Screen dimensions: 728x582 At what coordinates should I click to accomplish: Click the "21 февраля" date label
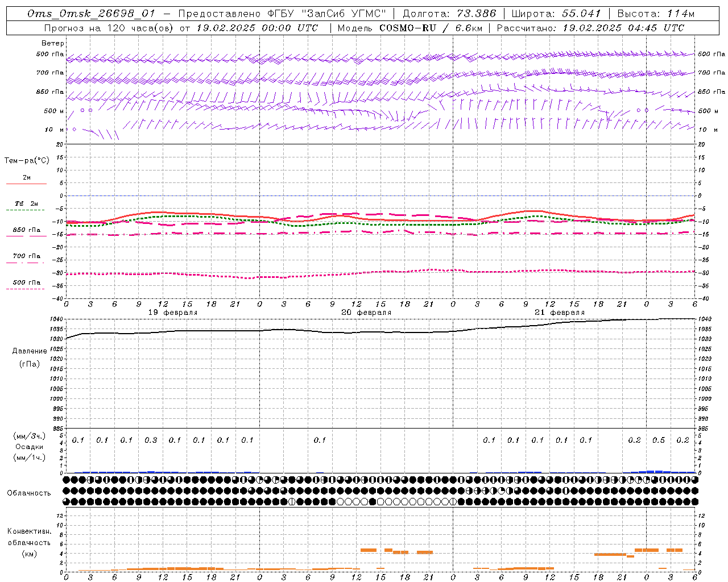[560, 313]
